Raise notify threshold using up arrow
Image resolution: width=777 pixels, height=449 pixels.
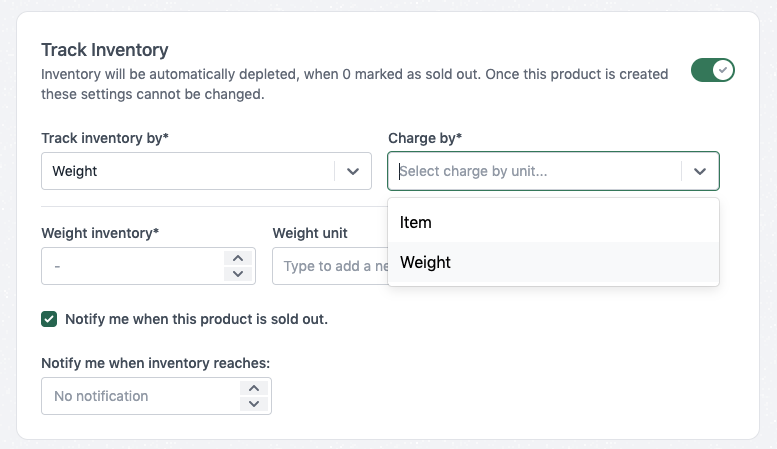point(254,388)
